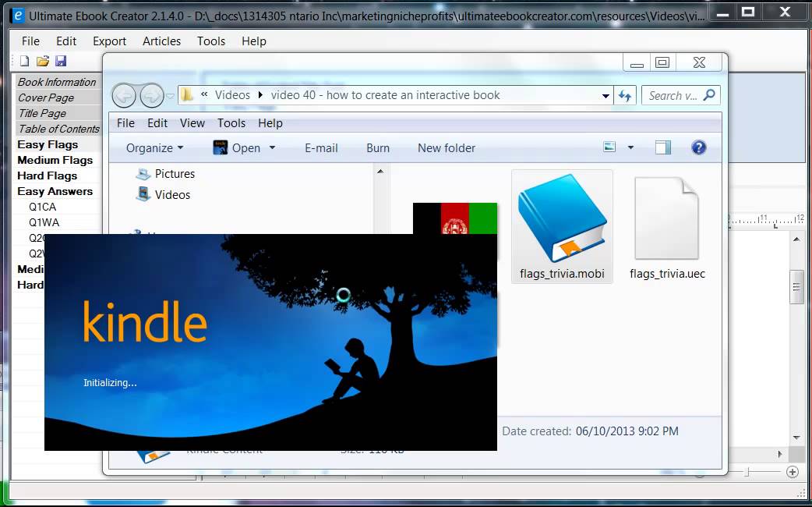Click editor vertical scrollbar down arrow

pyautogui.click(x=796, y=438)
